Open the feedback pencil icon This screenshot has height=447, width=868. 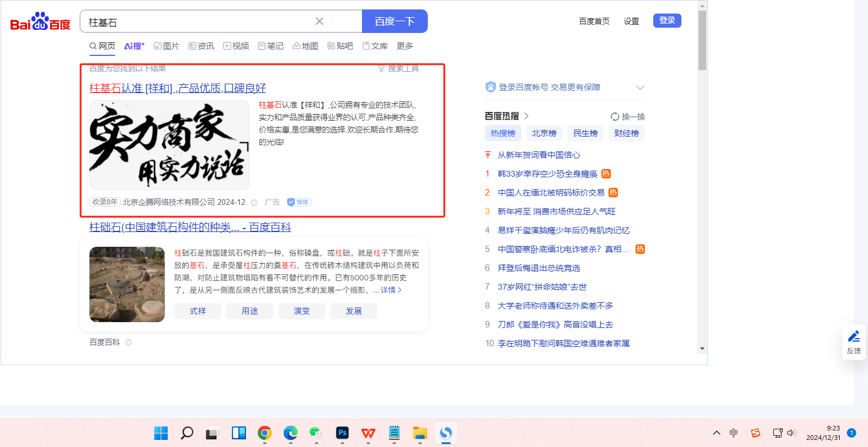(853, 336)
